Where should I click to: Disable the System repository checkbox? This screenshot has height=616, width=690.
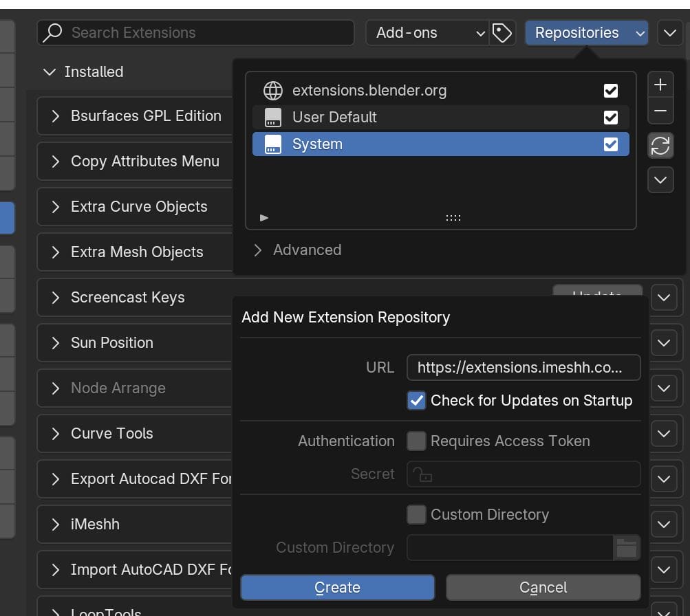[611, 144]
